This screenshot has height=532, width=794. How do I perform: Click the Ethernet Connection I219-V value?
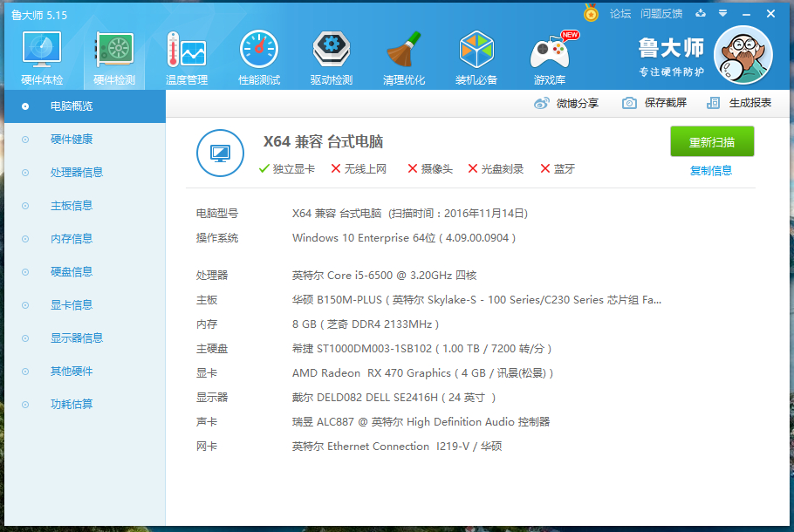click(x=397, y=447)
